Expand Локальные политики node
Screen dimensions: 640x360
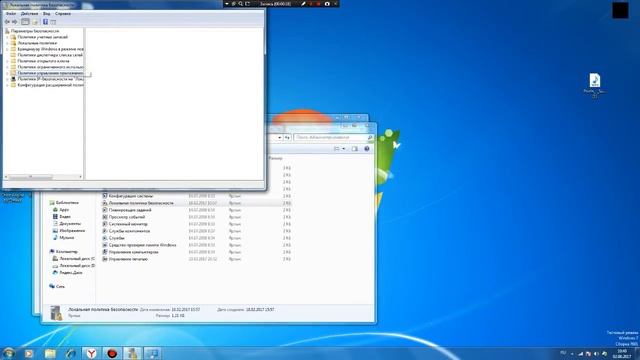7,43
